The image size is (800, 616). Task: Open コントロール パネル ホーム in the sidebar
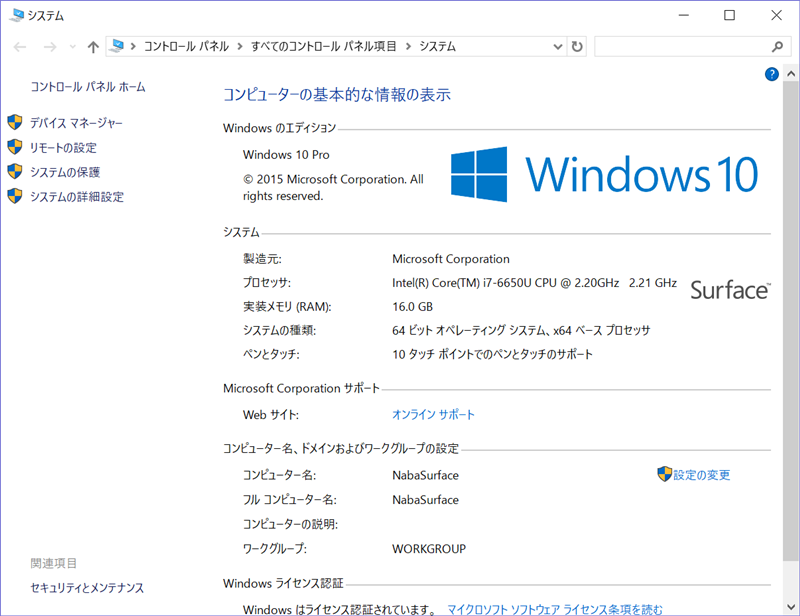click(88, 87)
